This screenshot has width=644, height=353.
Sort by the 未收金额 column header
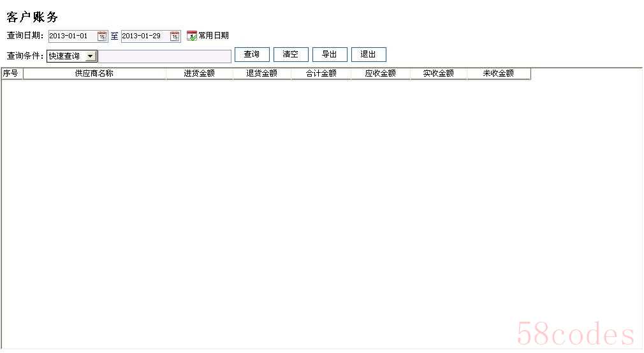coord(499,73)
